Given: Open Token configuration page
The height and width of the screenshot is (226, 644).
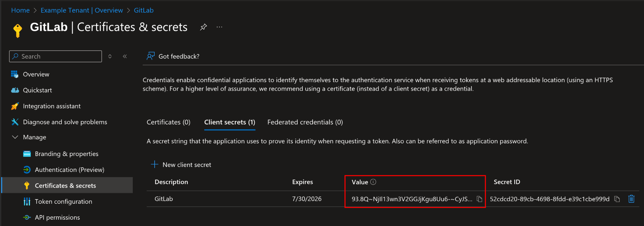Looking at the screenshot, I should point(63,201).
